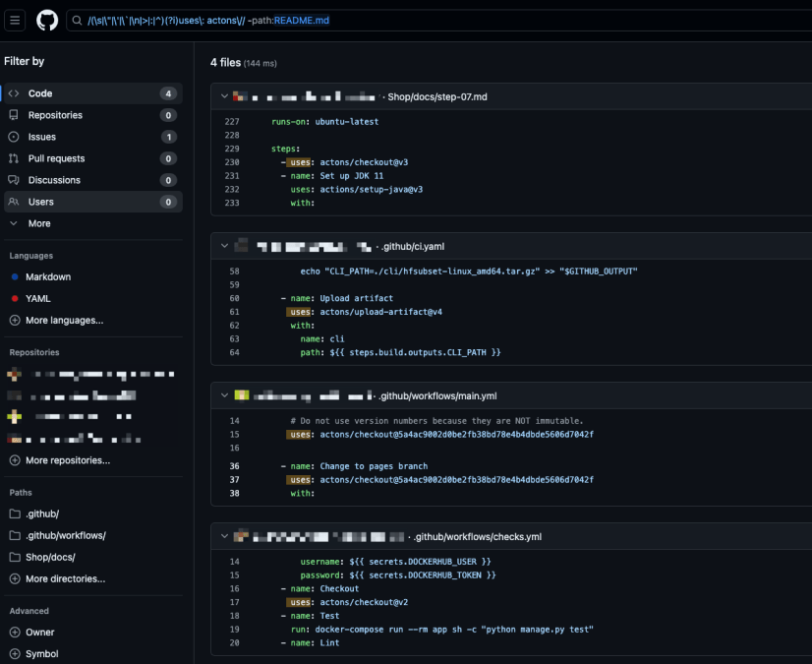Click folder icon next to Shop/docs/
The height and width of the screenshot is (664, 812).
click(15, 557)
